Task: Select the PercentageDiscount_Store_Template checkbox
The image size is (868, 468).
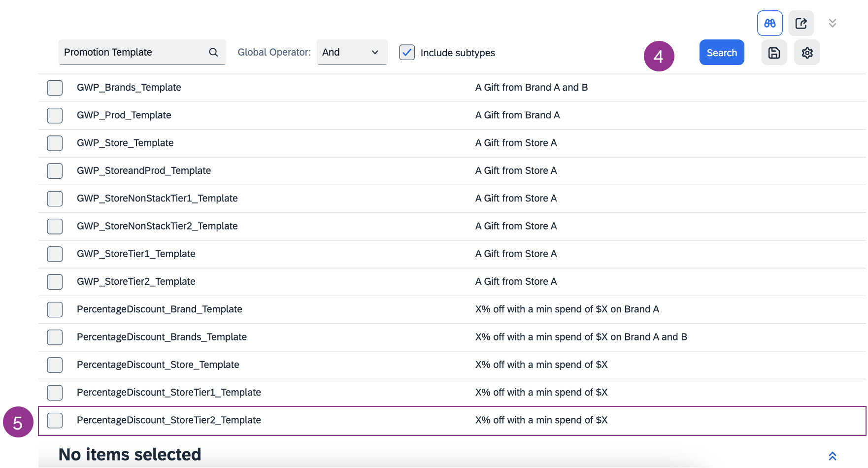Action: pyautogui.click(x=55, y=365)
